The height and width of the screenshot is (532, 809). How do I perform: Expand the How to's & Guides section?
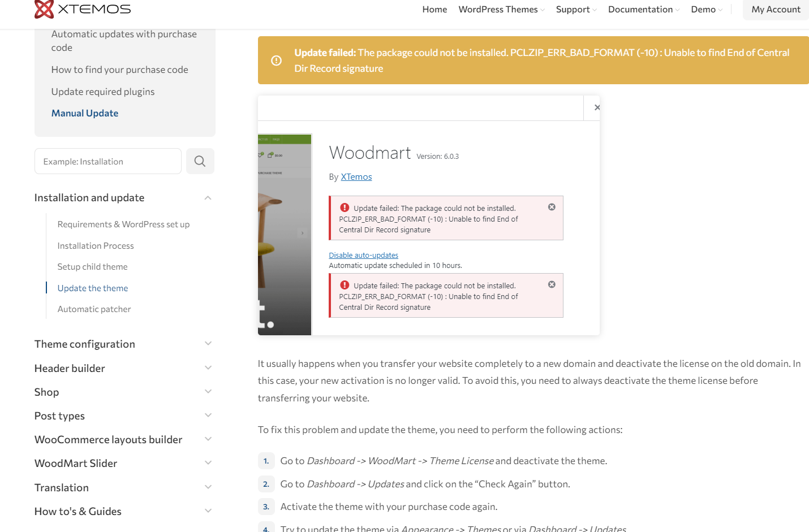point(208,511)
